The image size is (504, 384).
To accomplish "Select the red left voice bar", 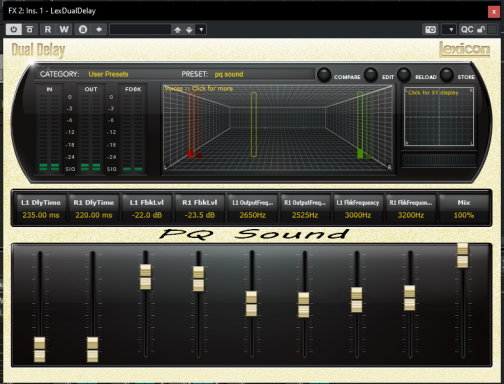I will (191, 125).
